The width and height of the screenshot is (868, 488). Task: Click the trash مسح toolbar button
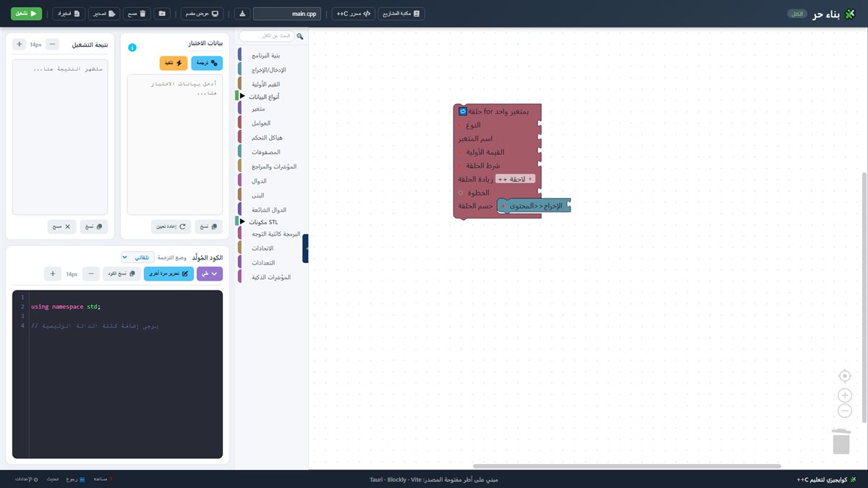click(137, 14)
